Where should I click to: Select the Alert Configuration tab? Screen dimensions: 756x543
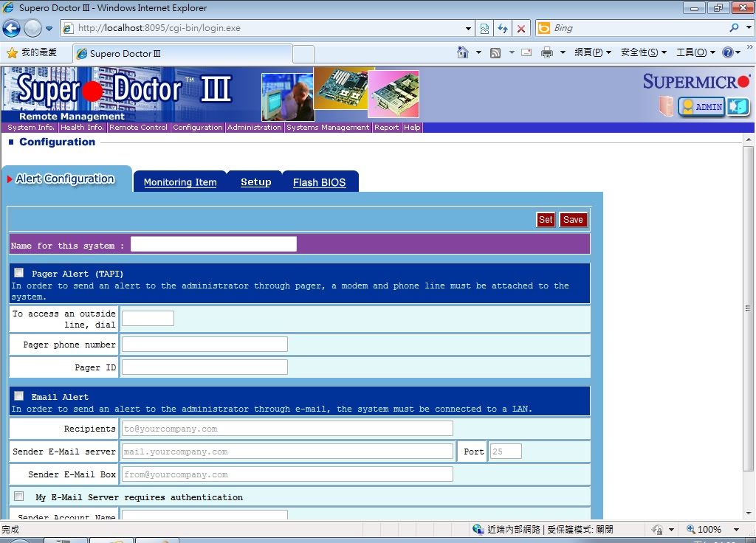[x=66, y=179]
